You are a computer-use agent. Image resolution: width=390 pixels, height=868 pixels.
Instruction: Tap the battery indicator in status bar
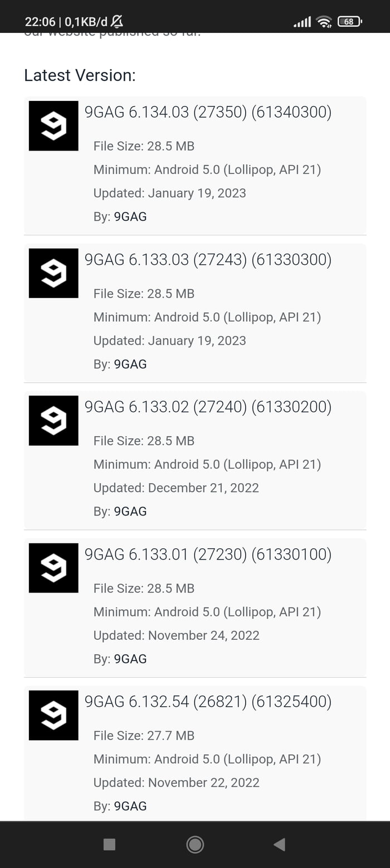(349, 22)
